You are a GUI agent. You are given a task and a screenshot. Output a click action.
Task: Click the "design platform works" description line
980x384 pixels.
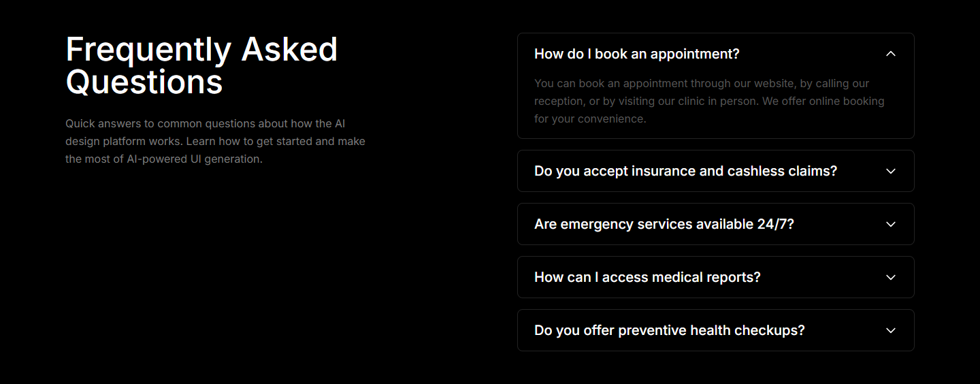(x=122, y=142)
